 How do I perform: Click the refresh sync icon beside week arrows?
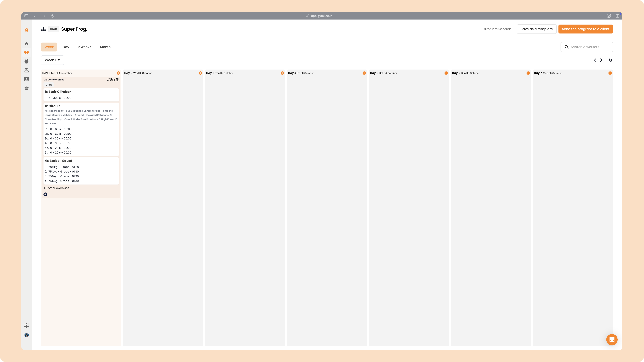click(x=611, y=60)
